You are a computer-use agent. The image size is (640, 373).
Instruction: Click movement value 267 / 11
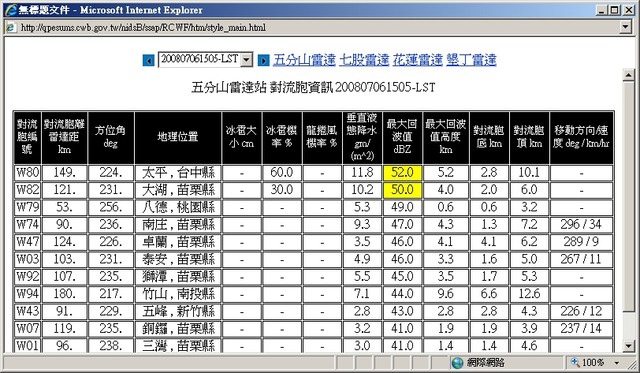581,259
